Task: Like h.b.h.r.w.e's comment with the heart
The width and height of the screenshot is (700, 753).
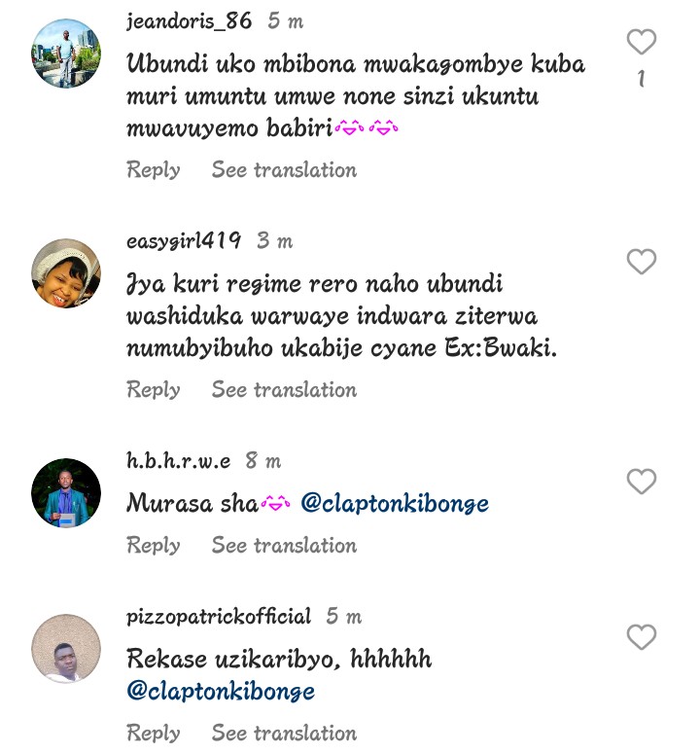Action: click(641, 482)
